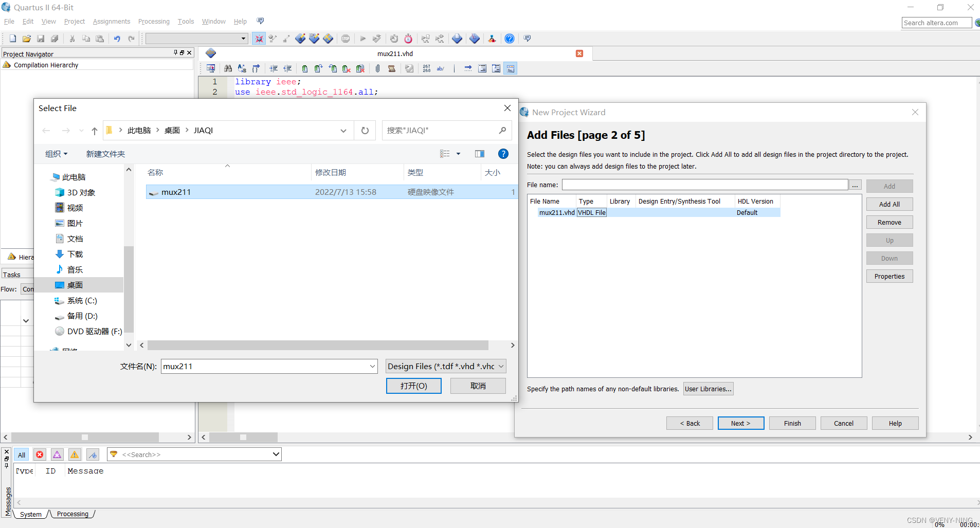Click the Insert file paperclip icon
980x528 pixels.
coord(378,68)
